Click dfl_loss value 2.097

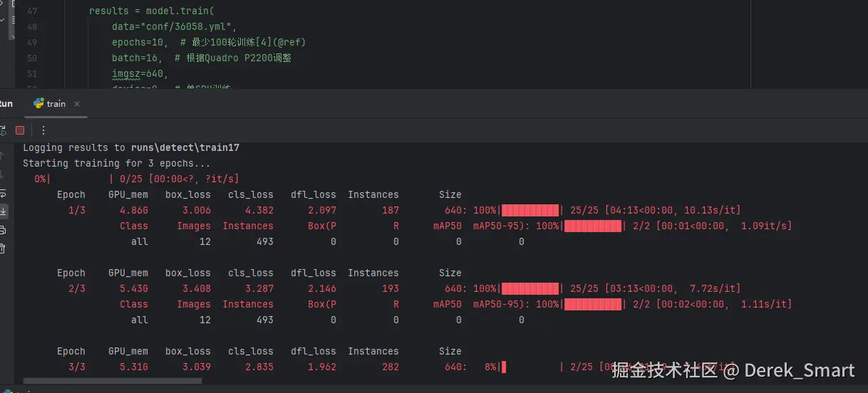[322, 210]
